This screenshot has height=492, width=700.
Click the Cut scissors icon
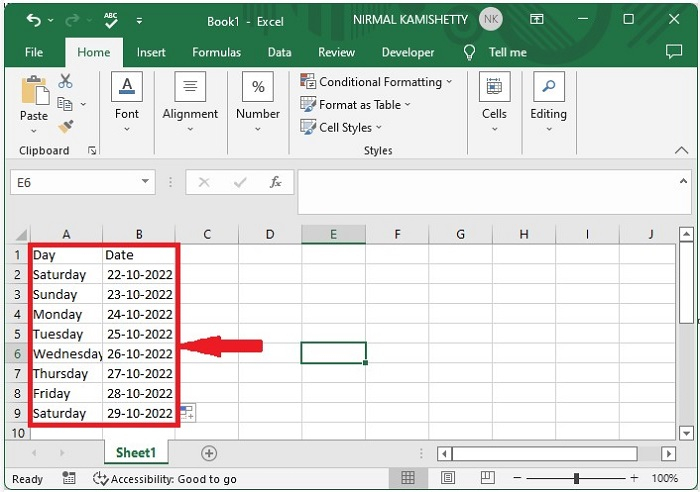[66, 82]
